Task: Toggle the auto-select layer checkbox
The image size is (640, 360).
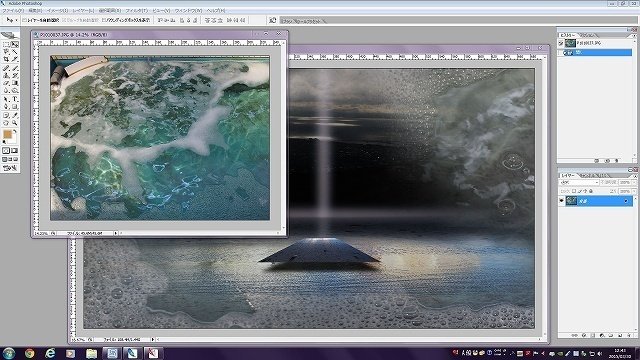Action: 24,20
